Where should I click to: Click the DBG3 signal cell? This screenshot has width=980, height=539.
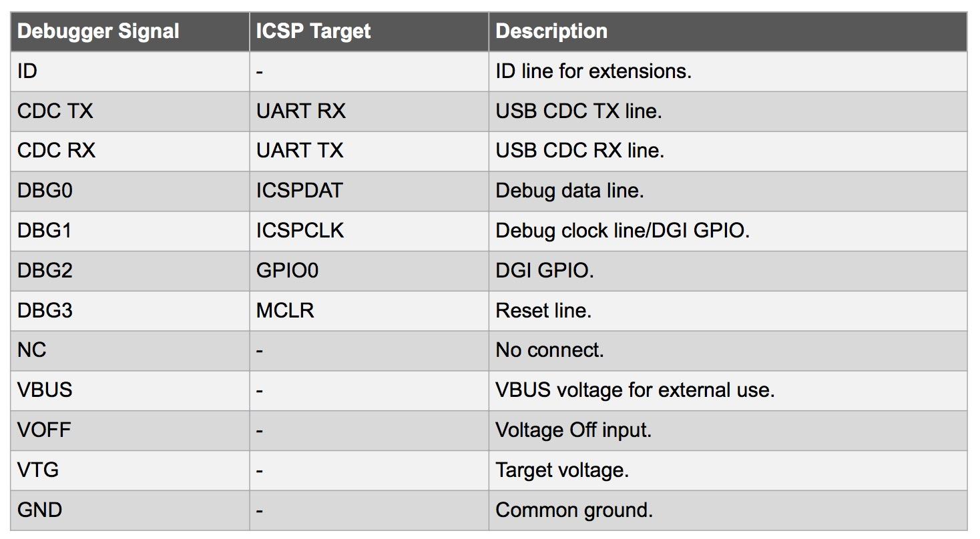tap(45, 310)
